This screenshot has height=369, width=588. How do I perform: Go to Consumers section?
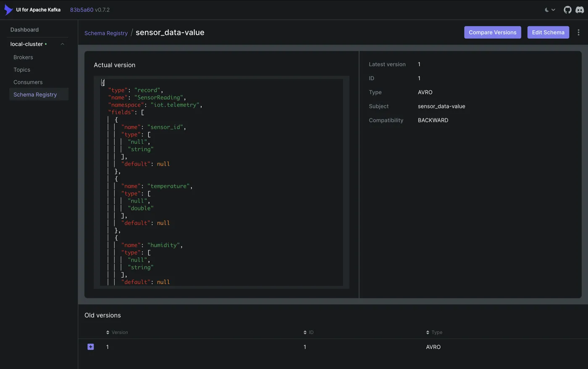[28, 82]
